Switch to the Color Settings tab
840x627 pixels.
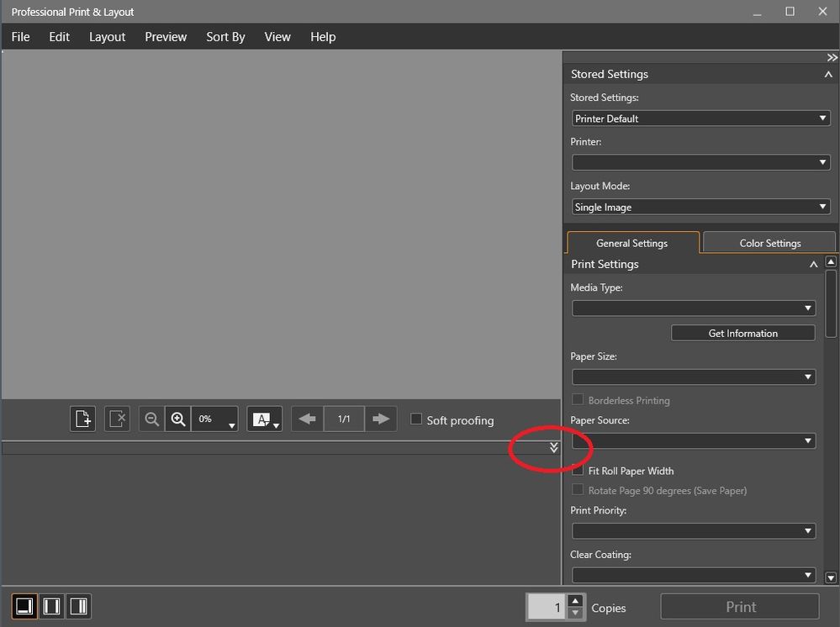[x=769, y=243]
